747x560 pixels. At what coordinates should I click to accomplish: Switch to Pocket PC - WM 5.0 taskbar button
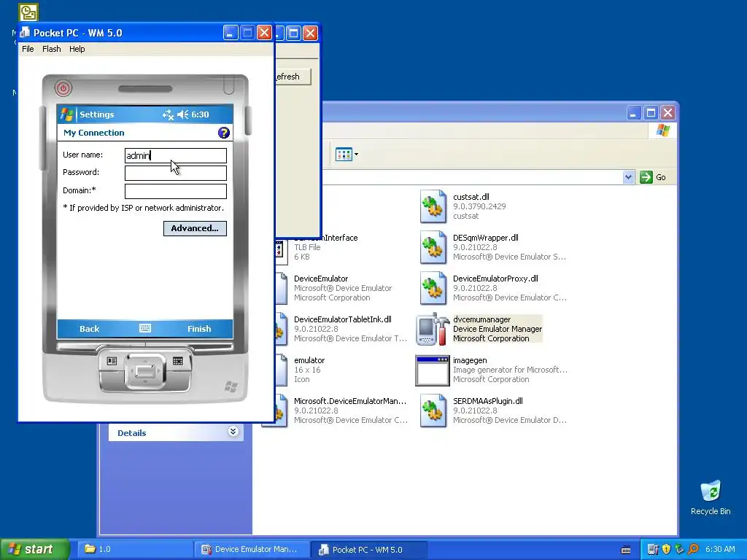point(368,549)
